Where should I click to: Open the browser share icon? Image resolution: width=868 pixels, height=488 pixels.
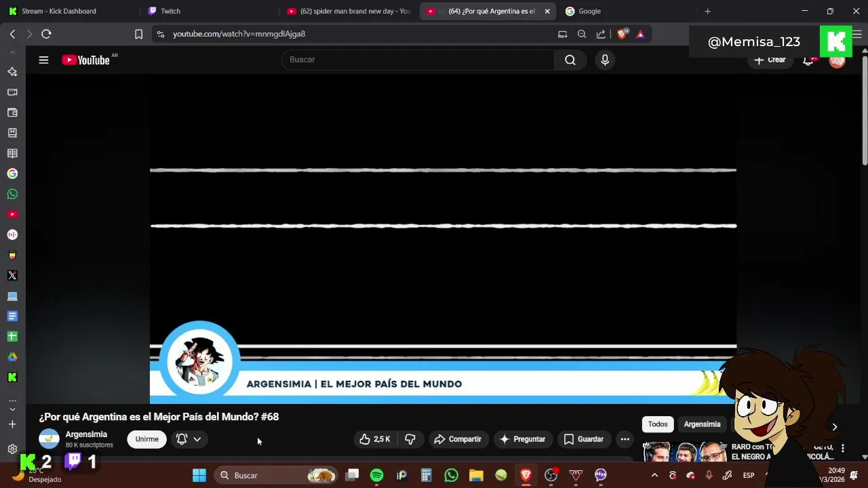(601, 34)
